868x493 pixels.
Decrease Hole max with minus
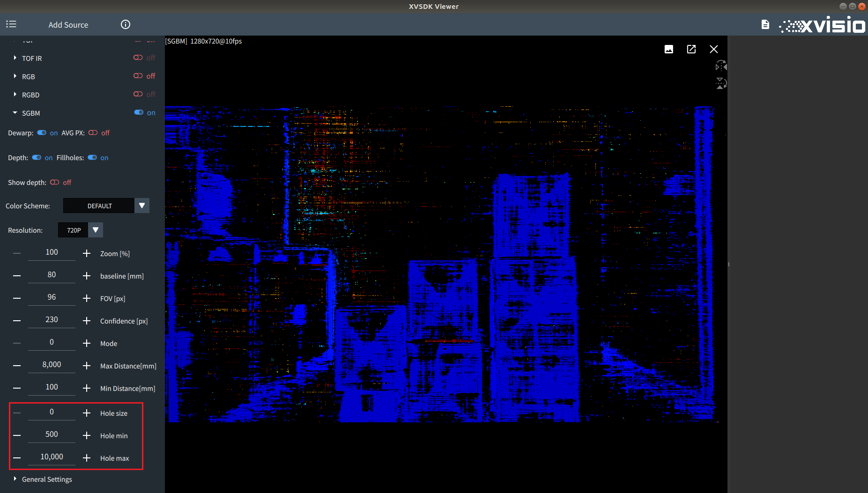tap(17, 458)
